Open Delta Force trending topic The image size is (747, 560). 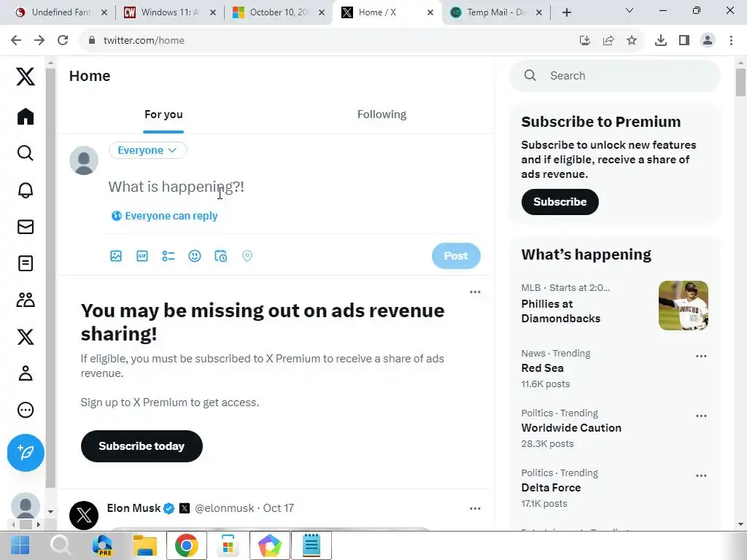tap(551, 488)
